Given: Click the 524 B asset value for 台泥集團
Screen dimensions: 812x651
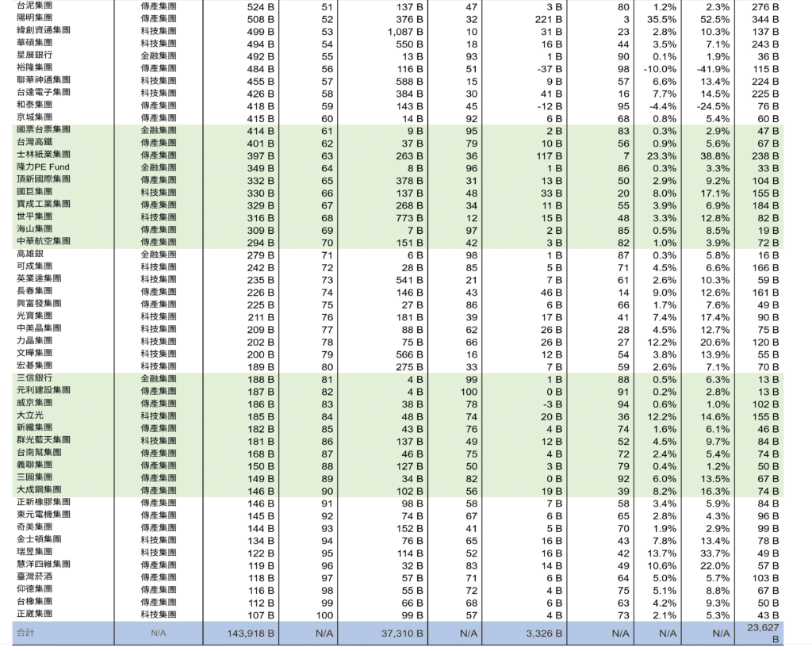Looking at the screenshot, I should [x=260, y=7].
